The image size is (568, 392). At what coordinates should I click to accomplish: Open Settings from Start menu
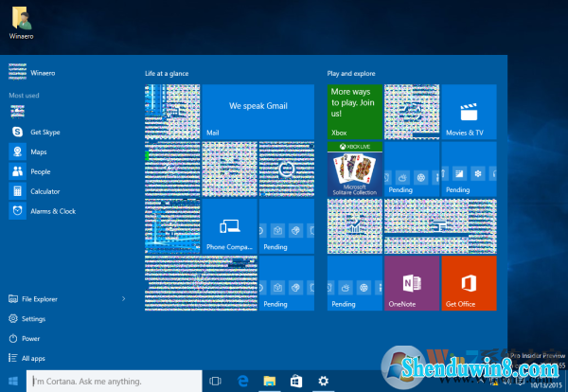[27, 319]
